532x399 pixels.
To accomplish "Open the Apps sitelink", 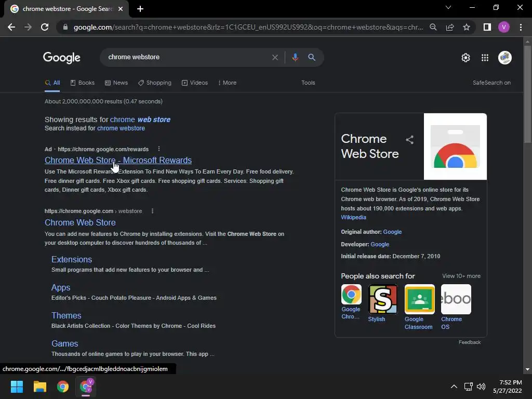I will coord(61,288).
